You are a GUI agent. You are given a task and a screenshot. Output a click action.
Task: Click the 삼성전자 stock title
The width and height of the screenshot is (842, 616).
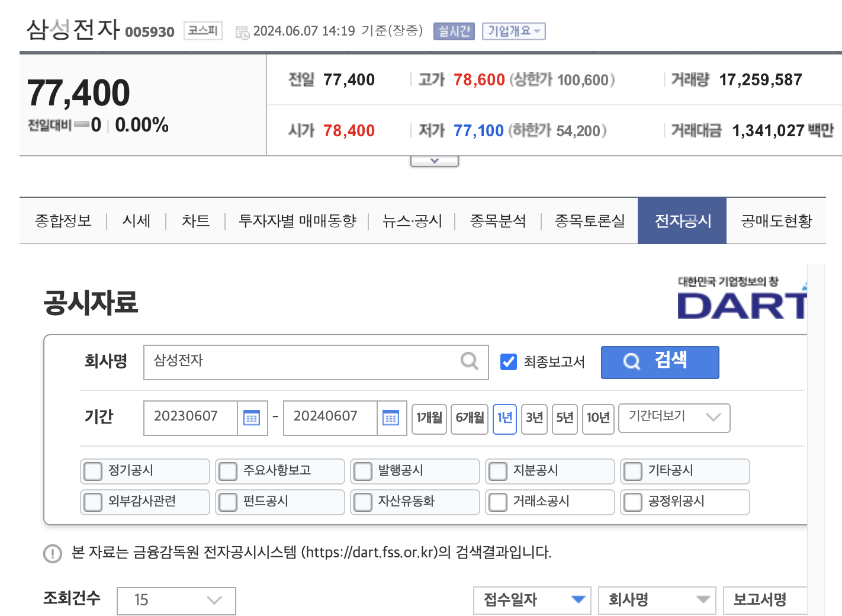tap(73, 29)
